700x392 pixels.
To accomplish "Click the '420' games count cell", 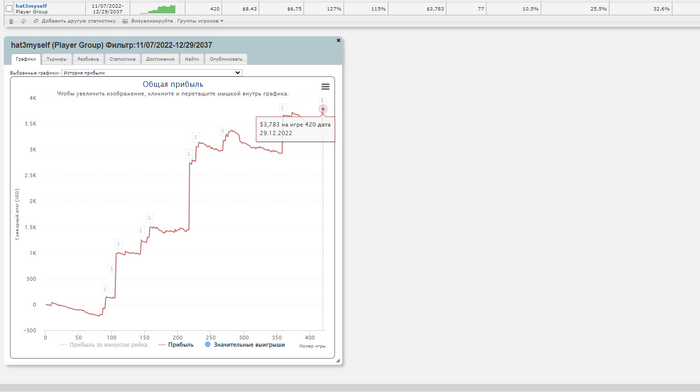I will click(x=204, y=8).
